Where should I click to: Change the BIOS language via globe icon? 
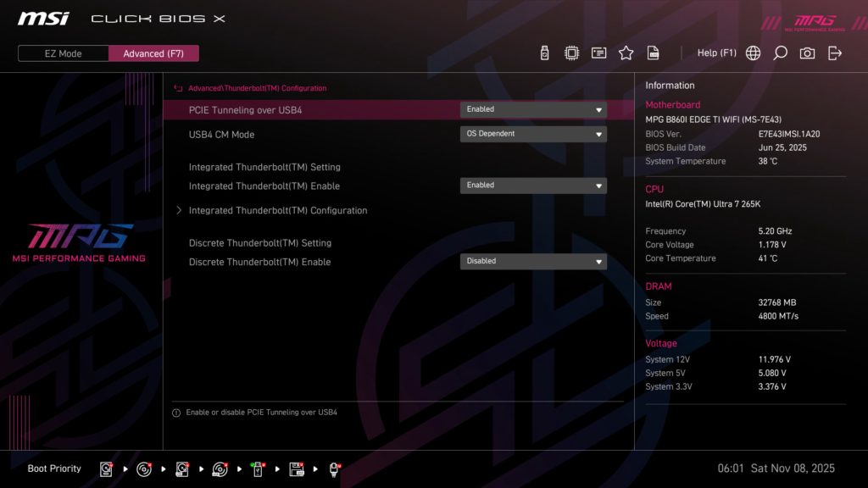point(752,53)
